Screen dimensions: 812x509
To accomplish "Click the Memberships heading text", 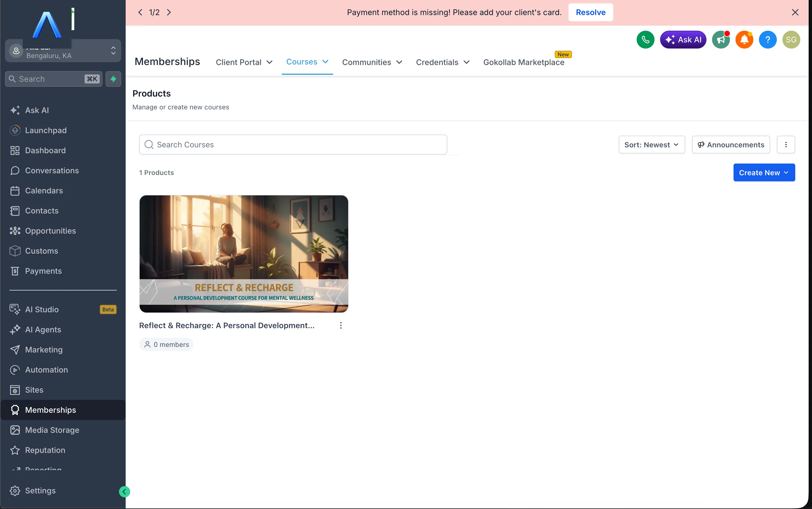I will coord(167,62).
